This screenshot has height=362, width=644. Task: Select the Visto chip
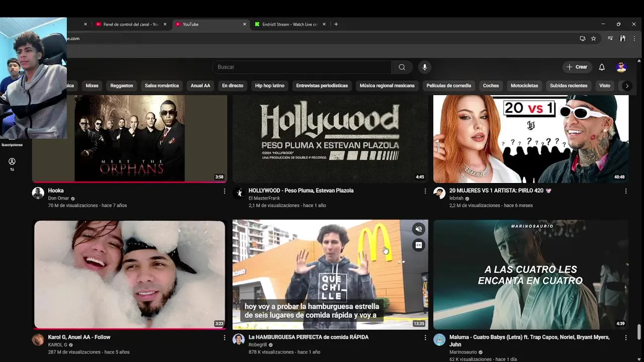click(x=605, y=85)
